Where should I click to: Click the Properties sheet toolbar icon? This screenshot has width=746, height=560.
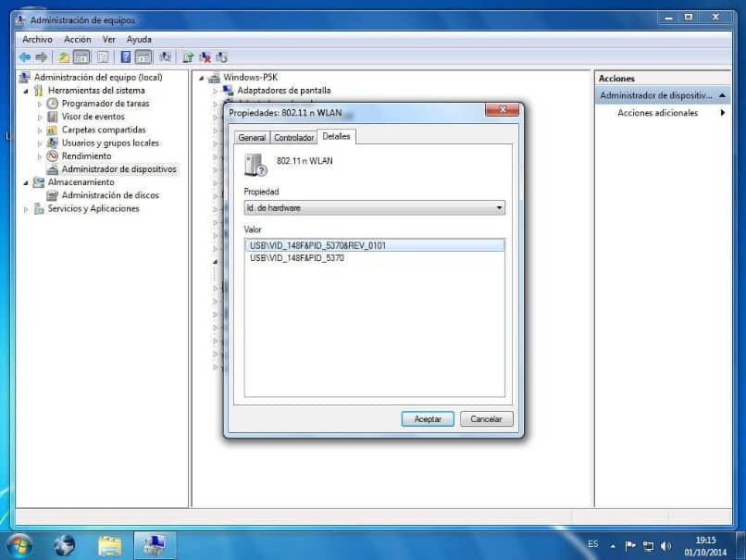coord(103,57)
